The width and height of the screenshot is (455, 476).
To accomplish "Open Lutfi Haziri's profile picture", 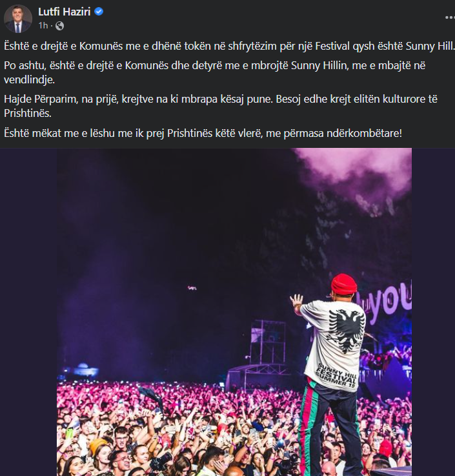I will [x=18, y=19].
